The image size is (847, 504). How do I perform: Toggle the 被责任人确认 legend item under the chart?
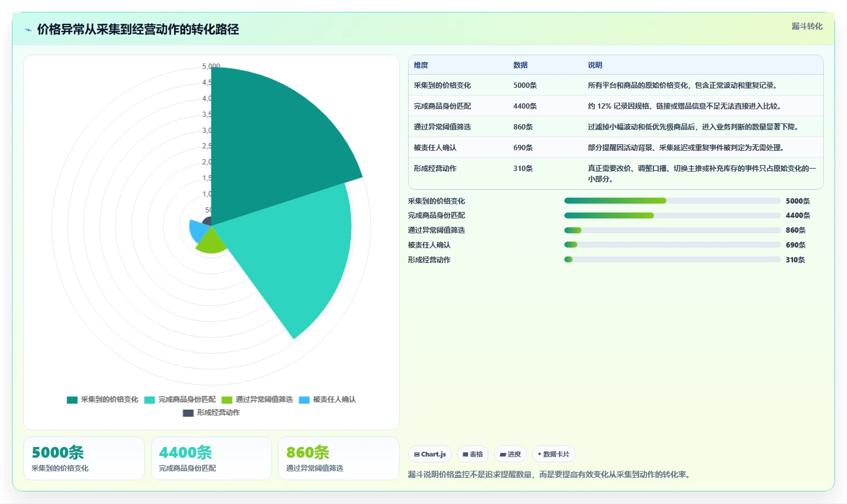click(x=327, y=400)
